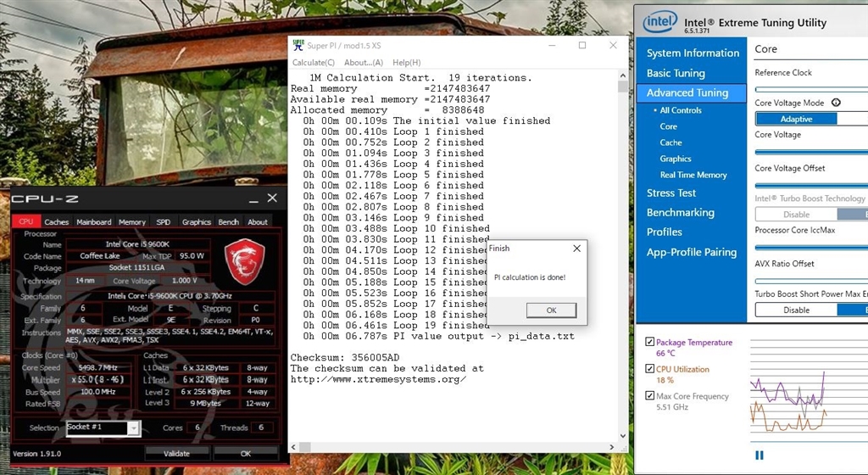This screenshot has width=868, height=475.
Task: Adjust the Core Voltage slider
Action: 811,152
